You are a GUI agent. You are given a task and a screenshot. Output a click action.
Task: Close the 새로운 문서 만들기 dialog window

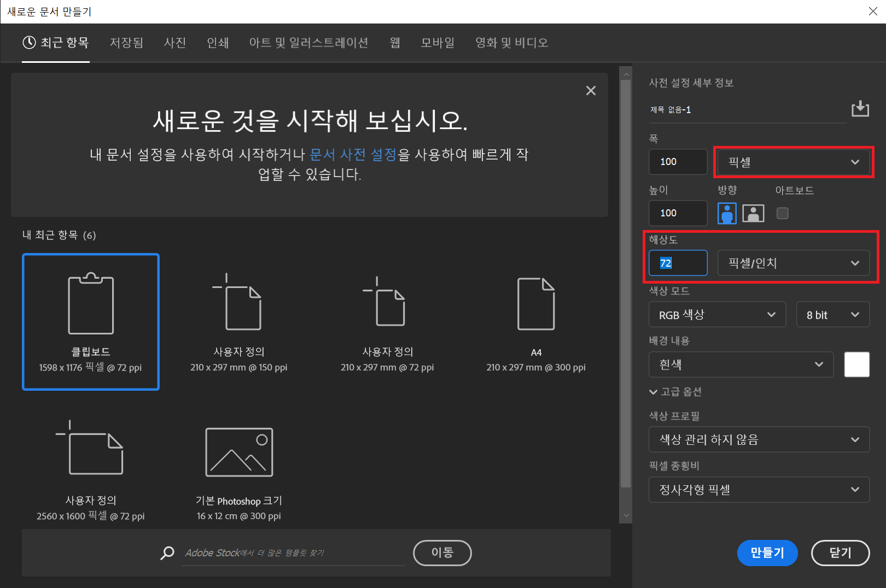click(x=873, y=11)
